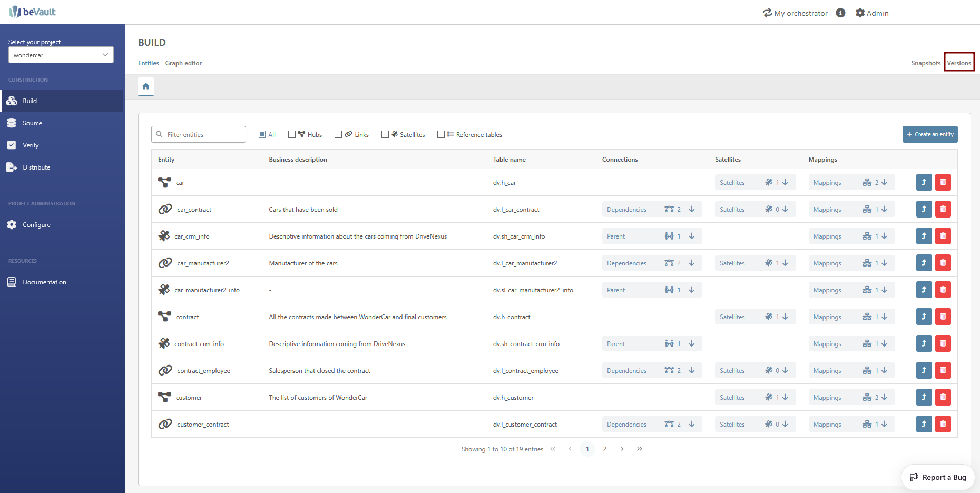Click blue arrow button for contract row
The width and height of the screenshot is (980, 493).
click(924, 317)
